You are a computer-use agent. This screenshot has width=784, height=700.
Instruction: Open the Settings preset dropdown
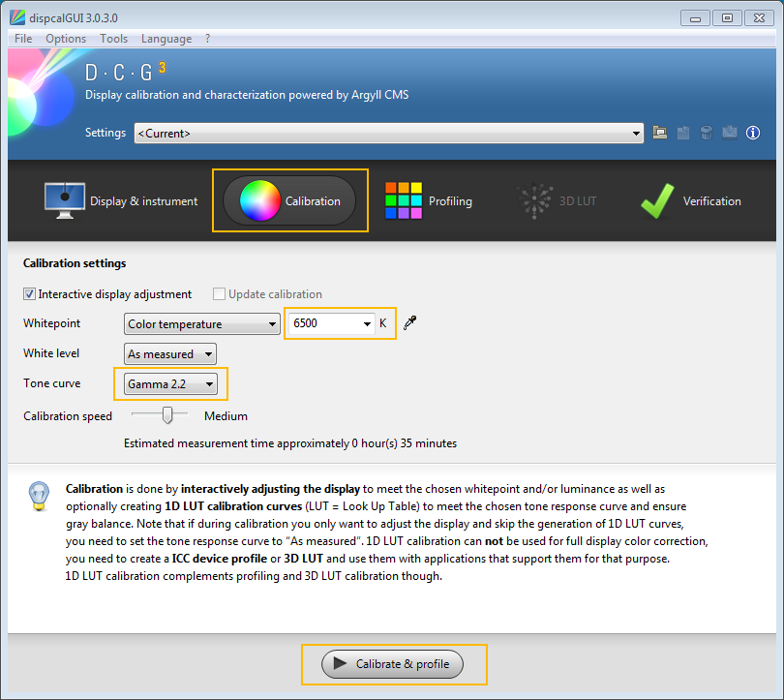click(x=388, y=133)
